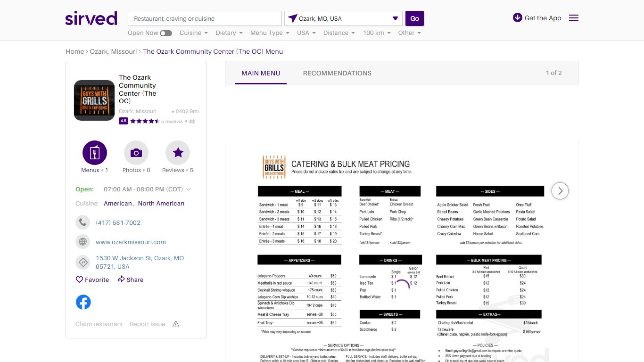Click The Ozark Community Center Menu breadcrumb

point(213,51)
